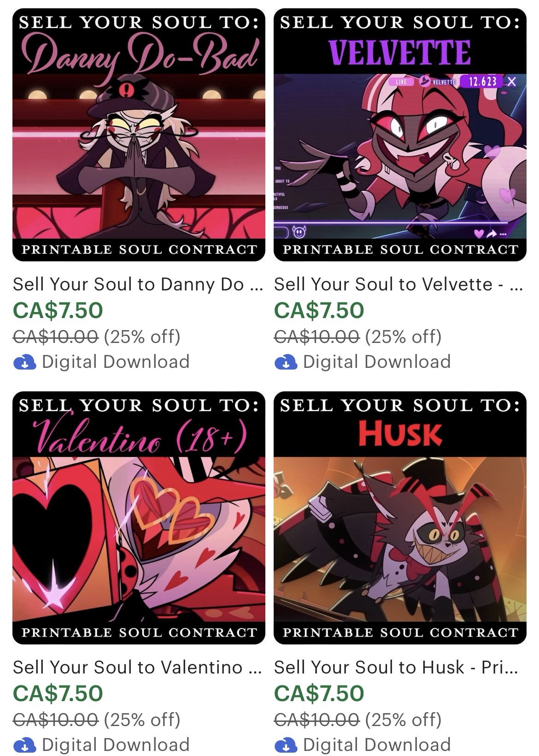This screenshot has height=756, width=539.
Task: Click the Valentino digital download cloud icon
Action: pyautogui.click(x=25, y=745)
